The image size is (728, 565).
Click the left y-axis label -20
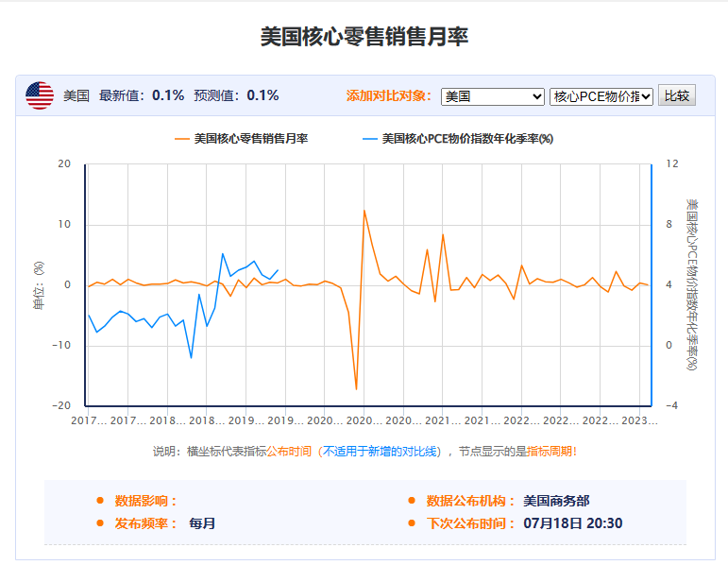(61, 405)
